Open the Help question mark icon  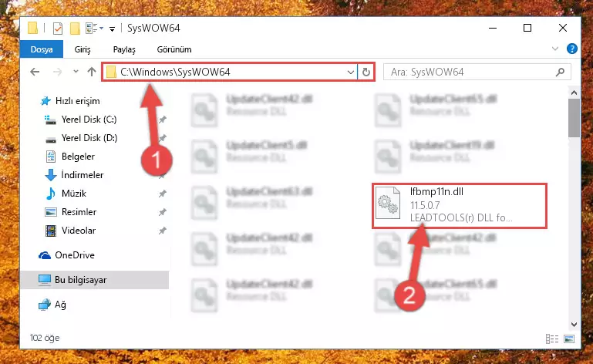coord(572,49)
